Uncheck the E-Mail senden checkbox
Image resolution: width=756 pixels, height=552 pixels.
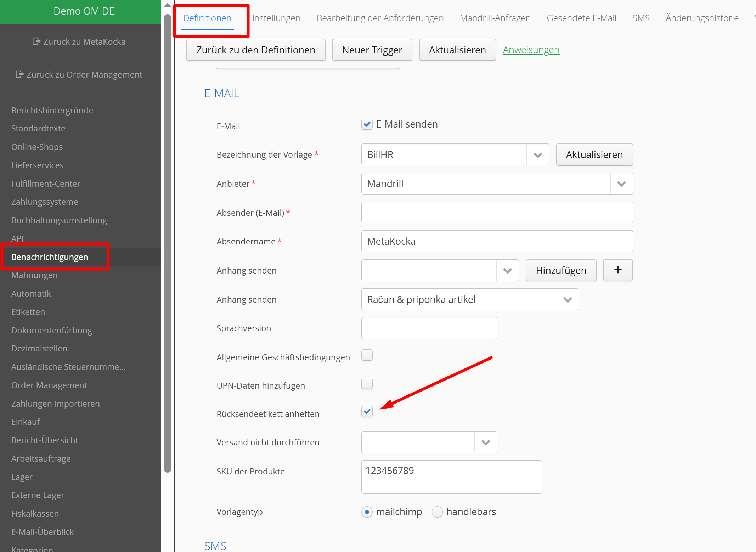coord(367,124)
